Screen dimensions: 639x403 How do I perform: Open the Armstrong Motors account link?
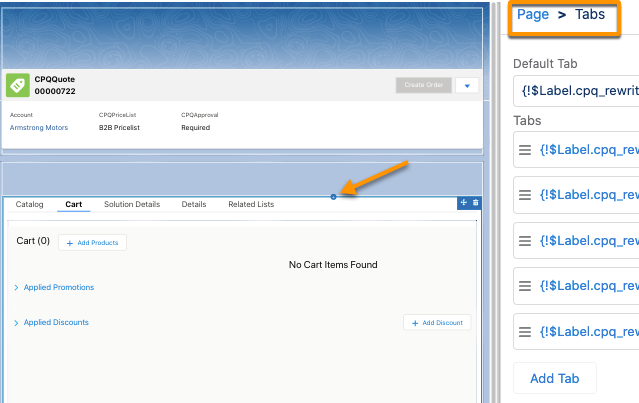39,128
